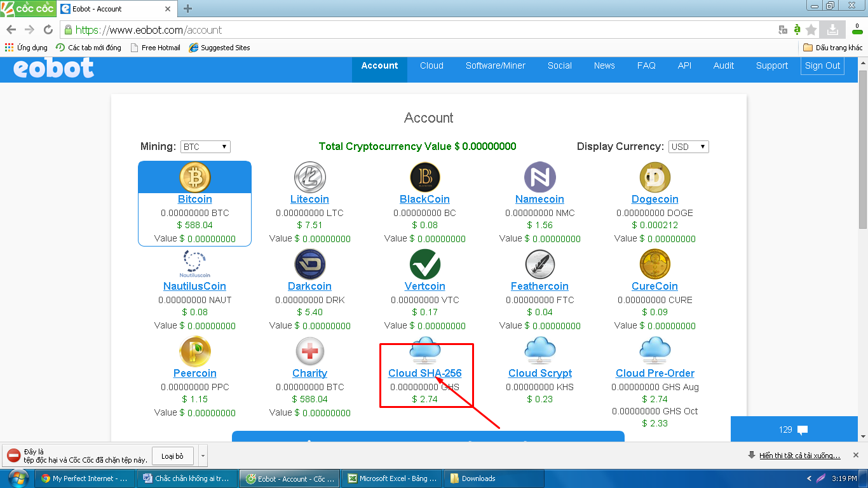Open the Cloud SHA-256 link
Image resolution: width=868 pixels, height=488 pixels.
[x=425, y=374]
